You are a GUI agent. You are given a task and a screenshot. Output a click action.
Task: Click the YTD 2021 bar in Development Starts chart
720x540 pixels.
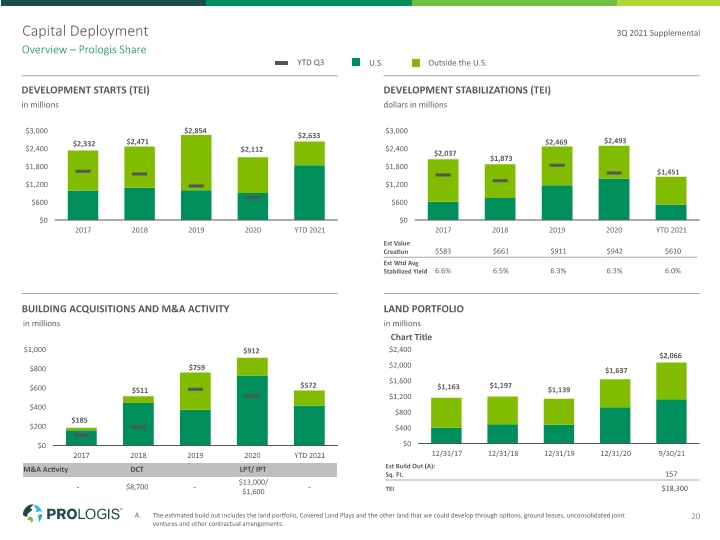(309, 180)
